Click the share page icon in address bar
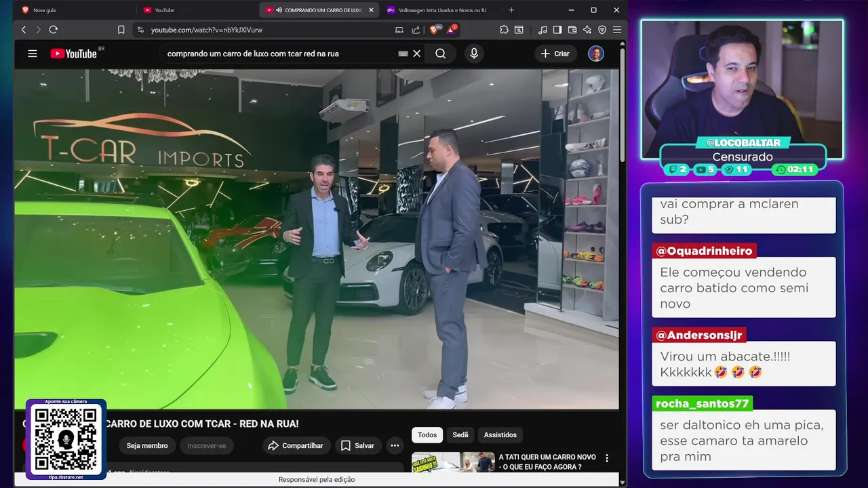Screen dimensions: 868x488 tap(416, 30)
